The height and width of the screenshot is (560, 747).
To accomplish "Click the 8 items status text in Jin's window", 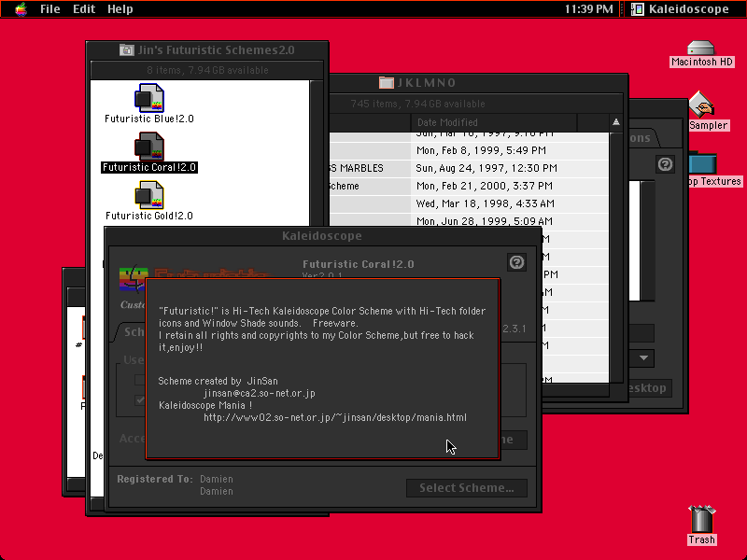I will 207,70.
